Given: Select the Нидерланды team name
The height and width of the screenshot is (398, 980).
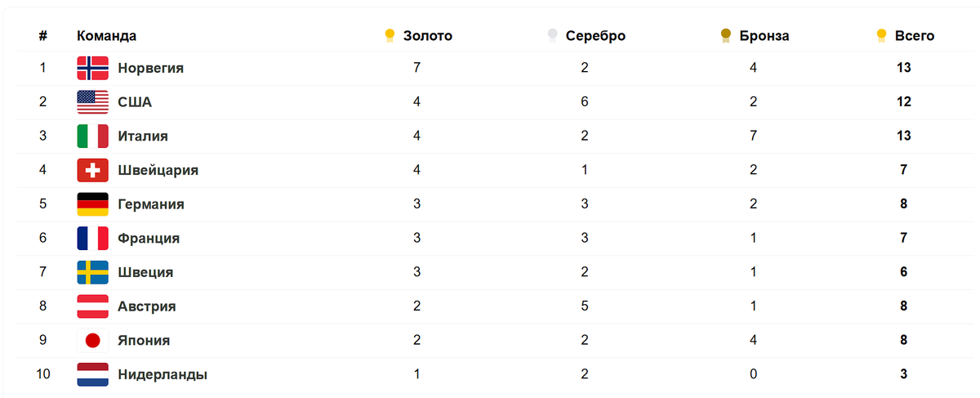Looking at the screenshot, I should (163, 375).
